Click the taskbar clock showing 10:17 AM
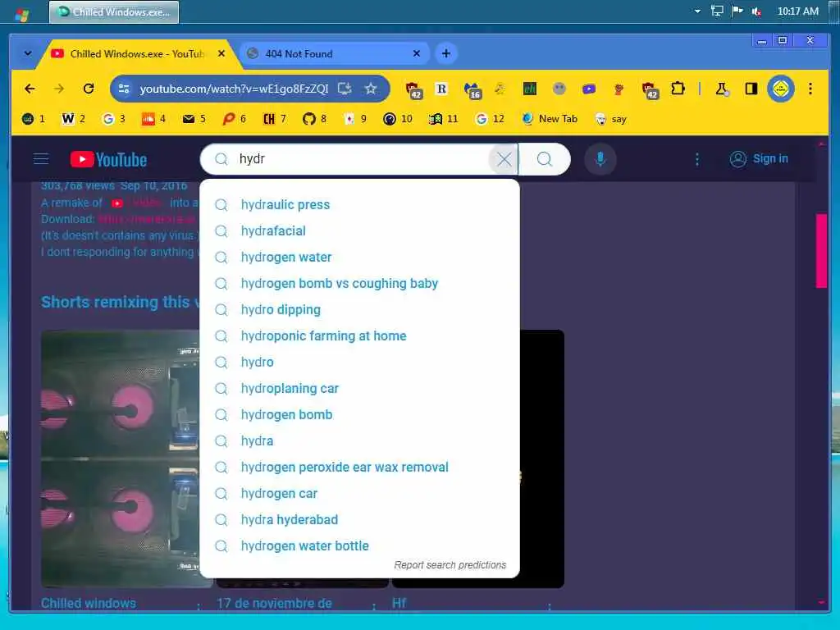The image size is (840, 630). pos(797,11)
